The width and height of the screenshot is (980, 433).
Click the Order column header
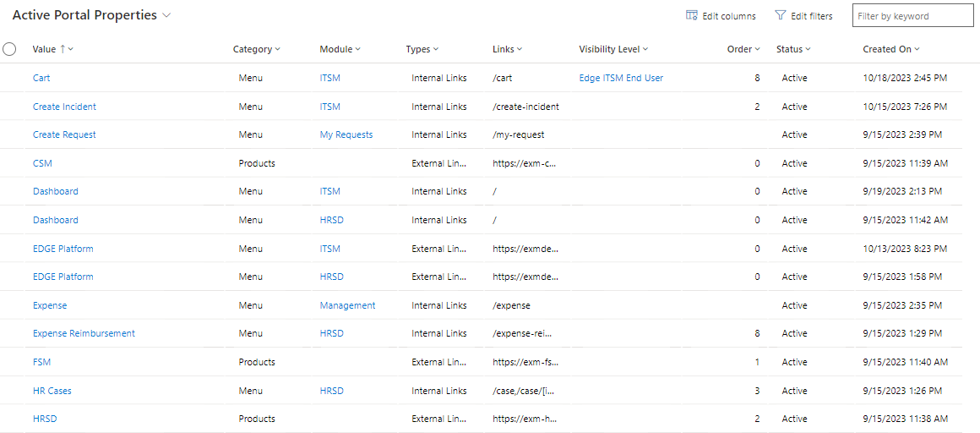[743, 49]
